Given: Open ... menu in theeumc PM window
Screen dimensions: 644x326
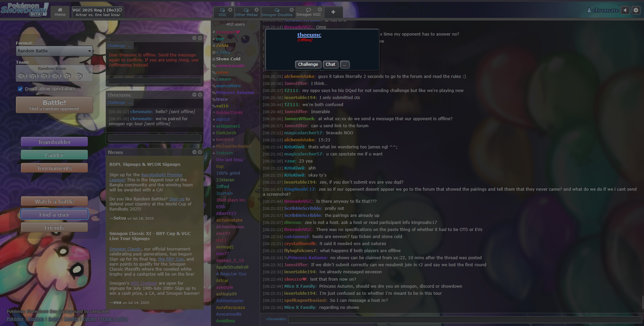Looking at the screenshot, I should tap(130, 102).
